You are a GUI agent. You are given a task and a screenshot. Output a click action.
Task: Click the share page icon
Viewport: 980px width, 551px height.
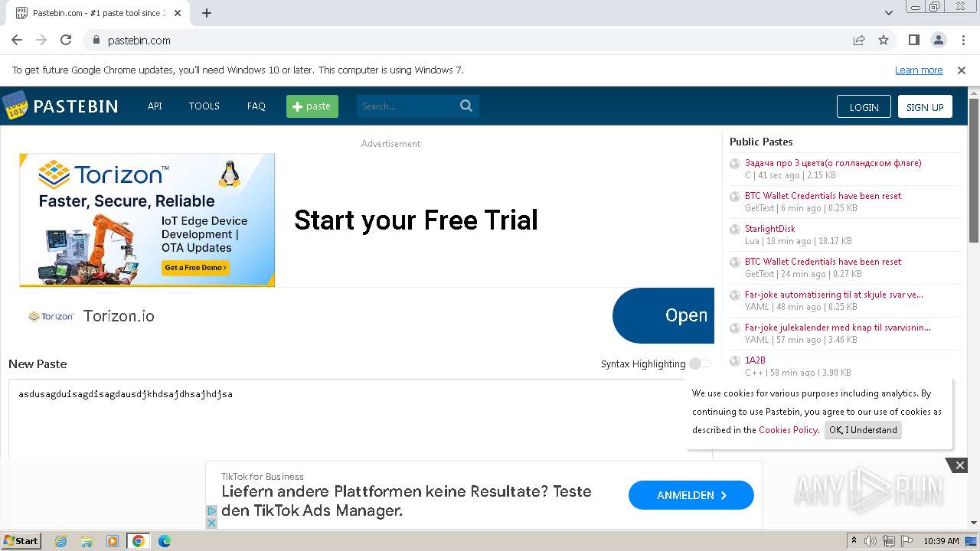pos(859,40)
